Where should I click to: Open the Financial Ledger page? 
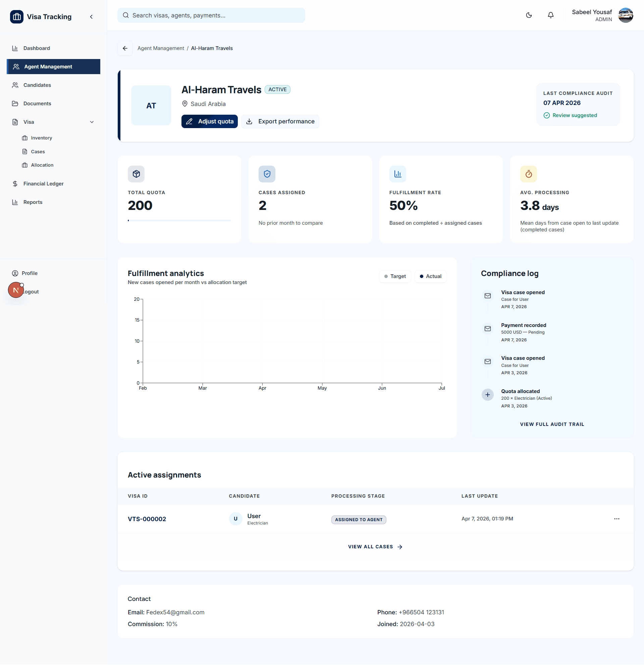point(53,183)
